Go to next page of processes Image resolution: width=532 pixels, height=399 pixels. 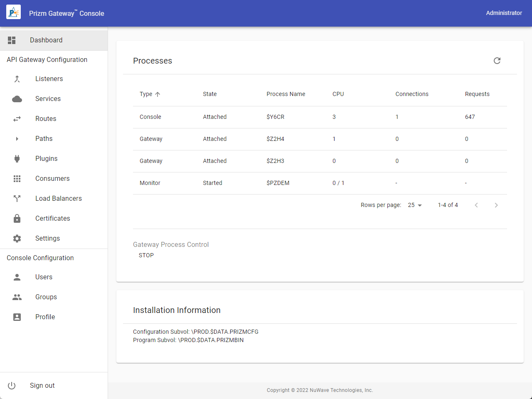(496, 205)
